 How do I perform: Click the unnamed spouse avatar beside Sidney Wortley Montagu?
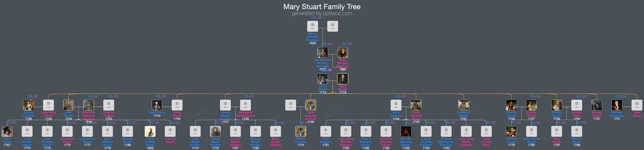point(332,26)
